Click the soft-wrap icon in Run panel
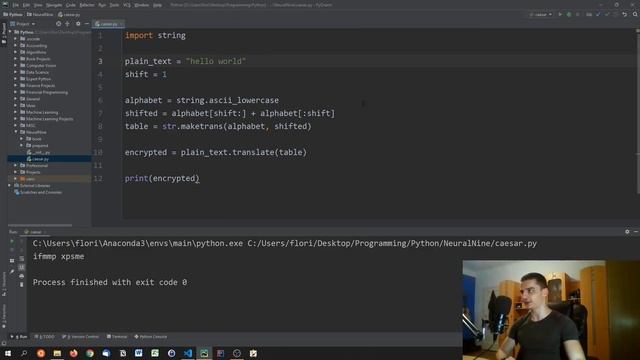The height and width of the screenshot is (360, 640). pos(22,258)
